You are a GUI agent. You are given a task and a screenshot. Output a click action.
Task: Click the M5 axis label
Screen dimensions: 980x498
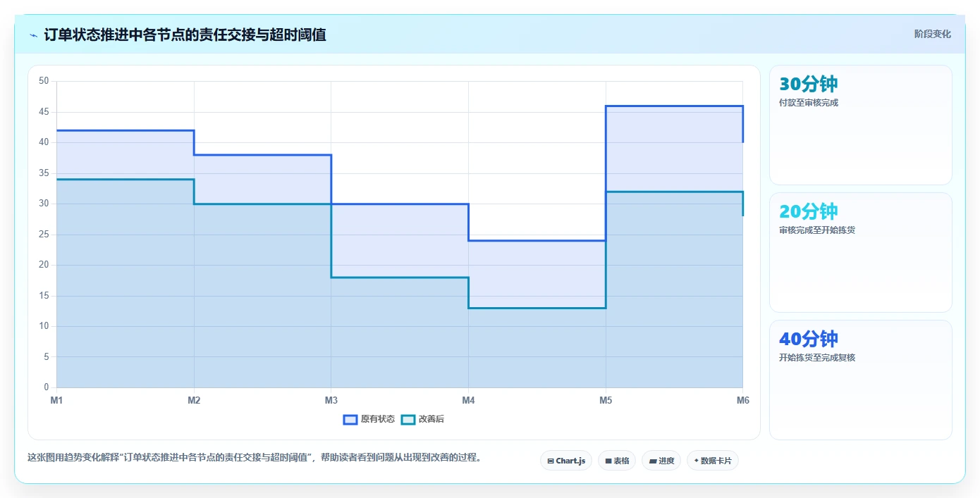tap(606, 400)
